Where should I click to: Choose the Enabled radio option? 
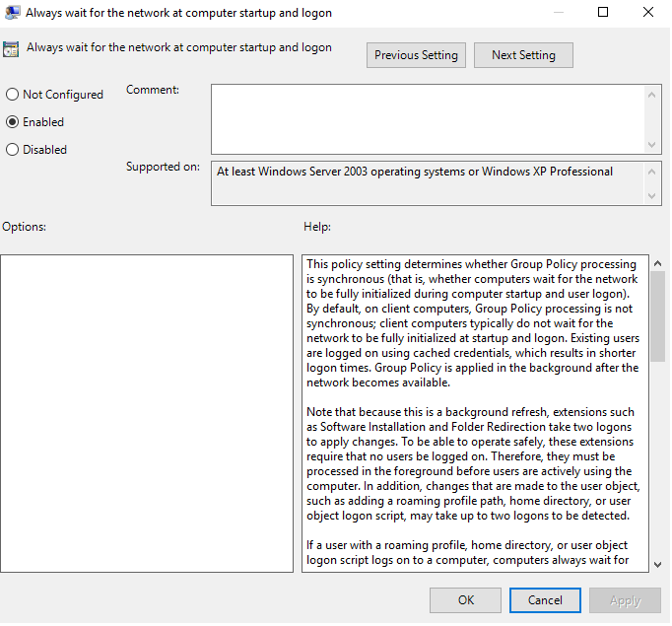pyautogui.click(x=13, y=122)
